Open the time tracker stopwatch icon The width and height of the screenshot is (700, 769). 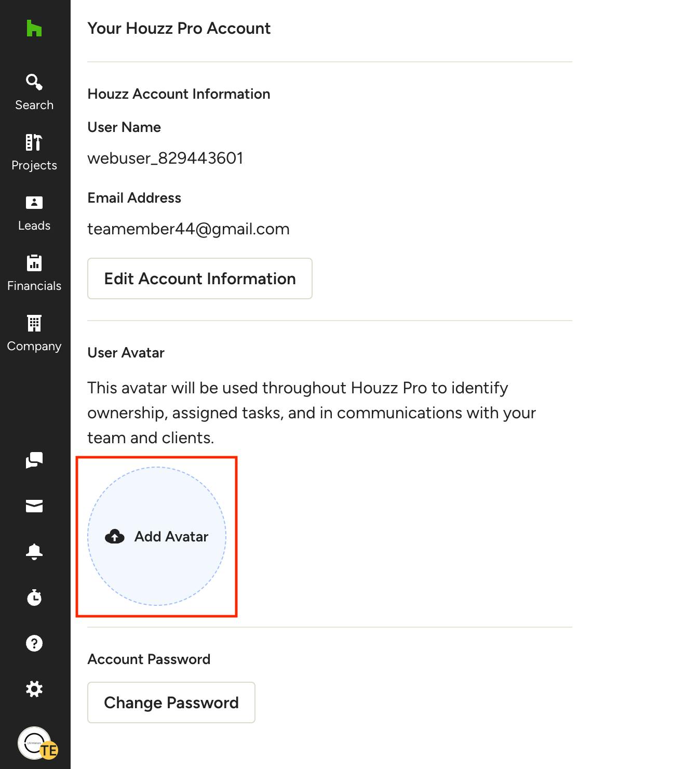coord(34,598)
